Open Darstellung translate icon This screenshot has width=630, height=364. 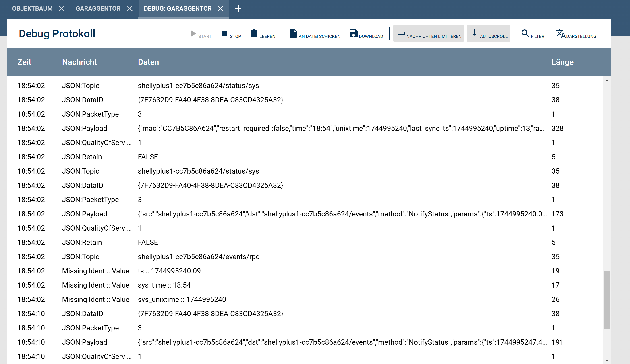pos(560,33)
